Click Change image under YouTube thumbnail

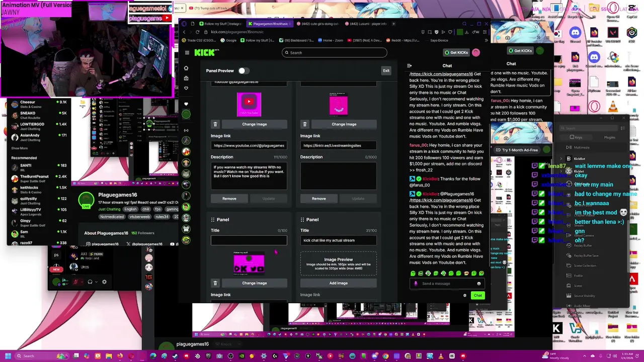click(x=255, y=124)
